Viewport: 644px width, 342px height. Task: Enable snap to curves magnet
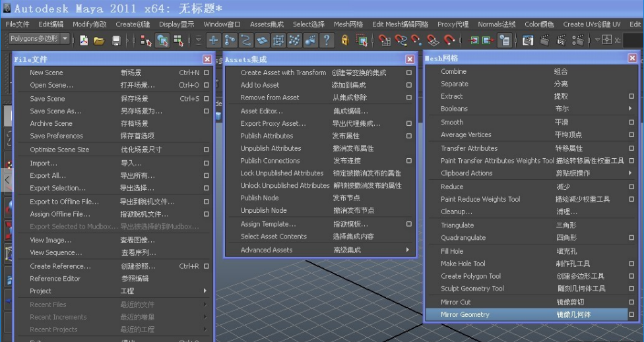[401, 40]
